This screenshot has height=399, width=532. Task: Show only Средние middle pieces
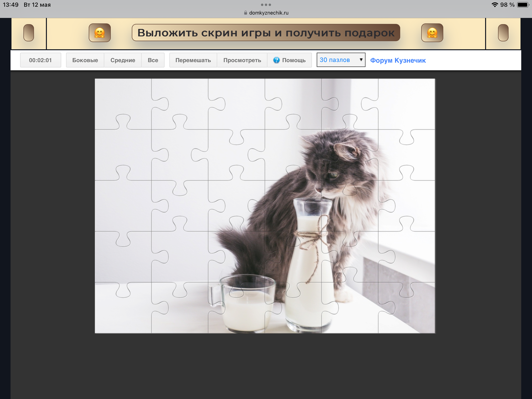point(123,60)
